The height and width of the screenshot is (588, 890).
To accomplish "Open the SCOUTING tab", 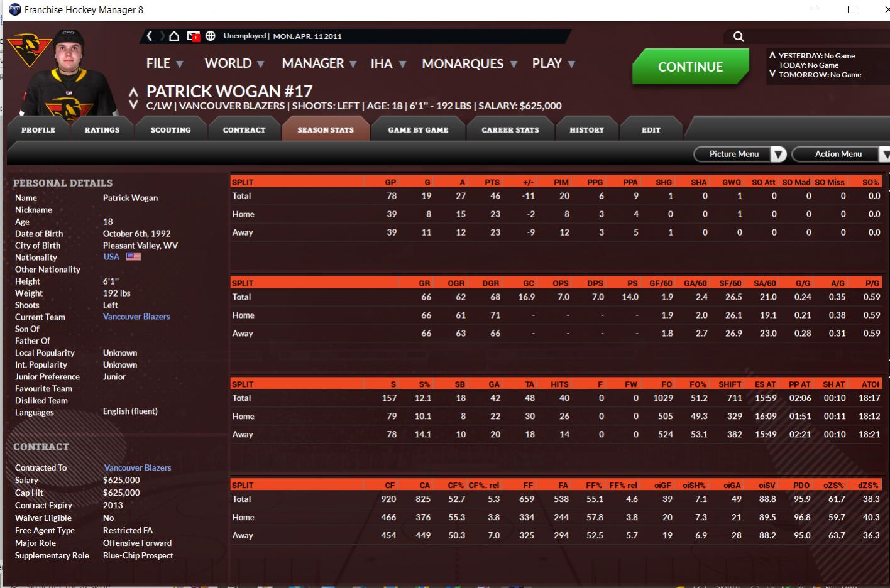I will 170,130.
